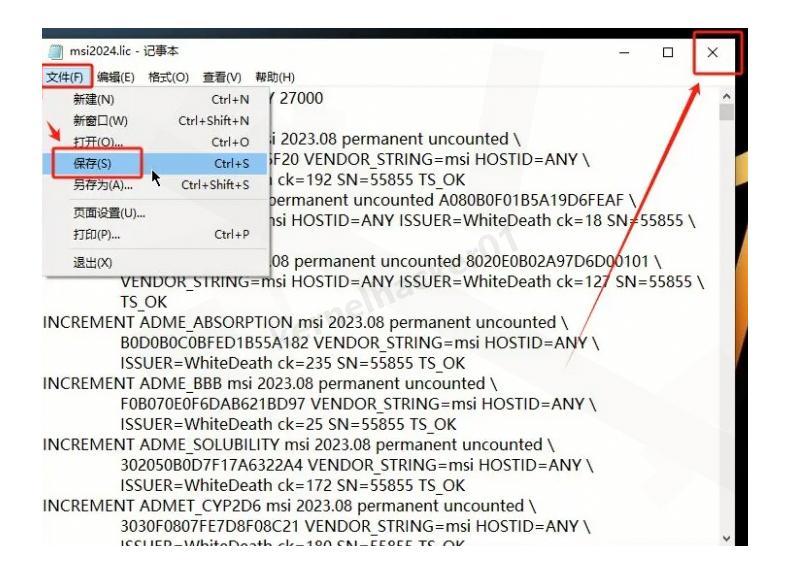Click the line ISSUER=WhiteDeath ck=25 SN=55855
The image size is (791, 575).
[x=288, y=424]
